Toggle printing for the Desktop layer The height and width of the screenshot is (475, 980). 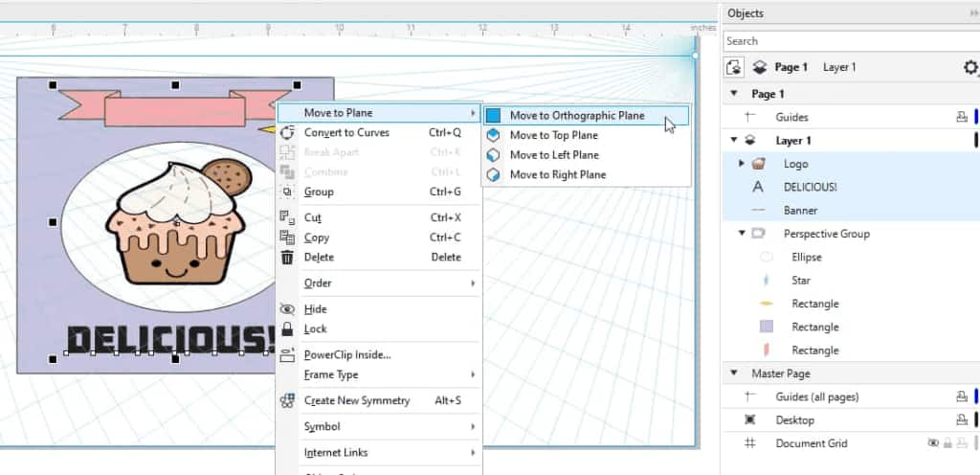[x=961, y=420]
